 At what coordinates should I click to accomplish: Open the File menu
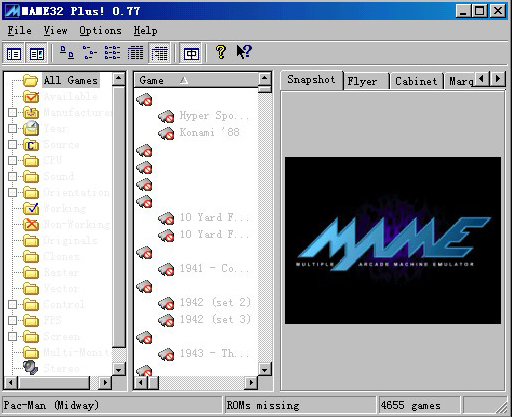19,31
